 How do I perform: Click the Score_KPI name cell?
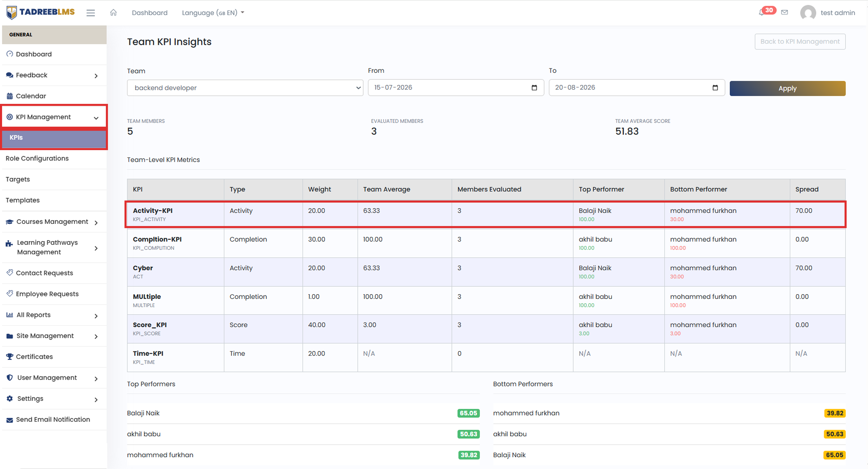click(x=175, y=329)
